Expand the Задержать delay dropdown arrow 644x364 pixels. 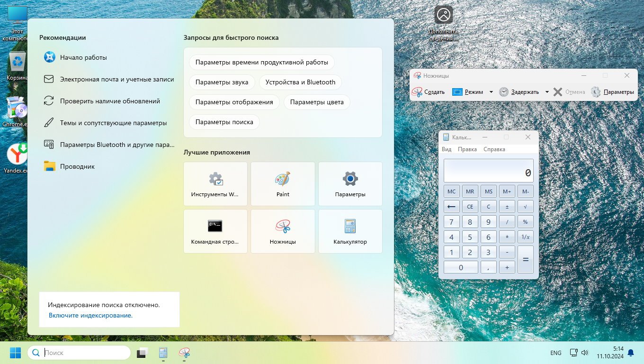(x=547, y=92)
